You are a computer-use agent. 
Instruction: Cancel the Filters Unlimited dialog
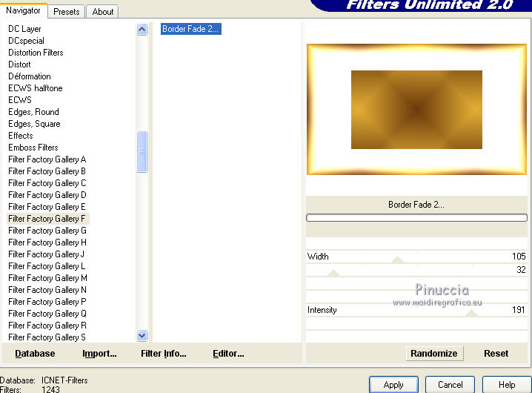coord(450,385)
